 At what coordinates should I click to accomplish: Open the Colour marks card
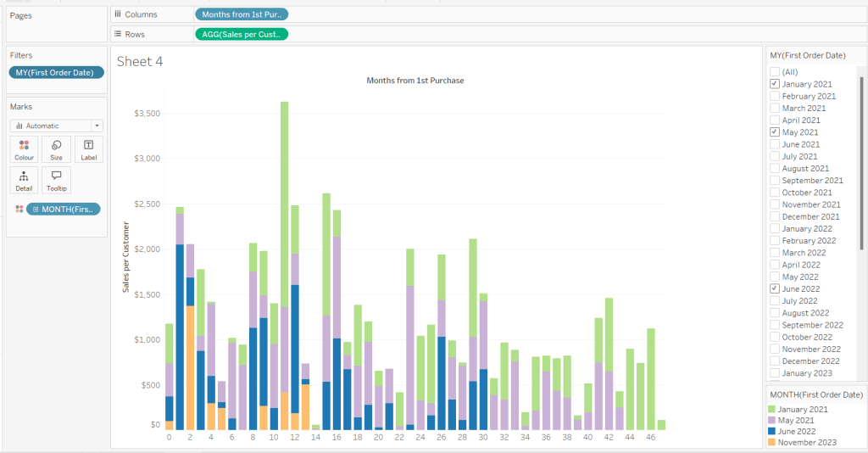tap(24, 148)
